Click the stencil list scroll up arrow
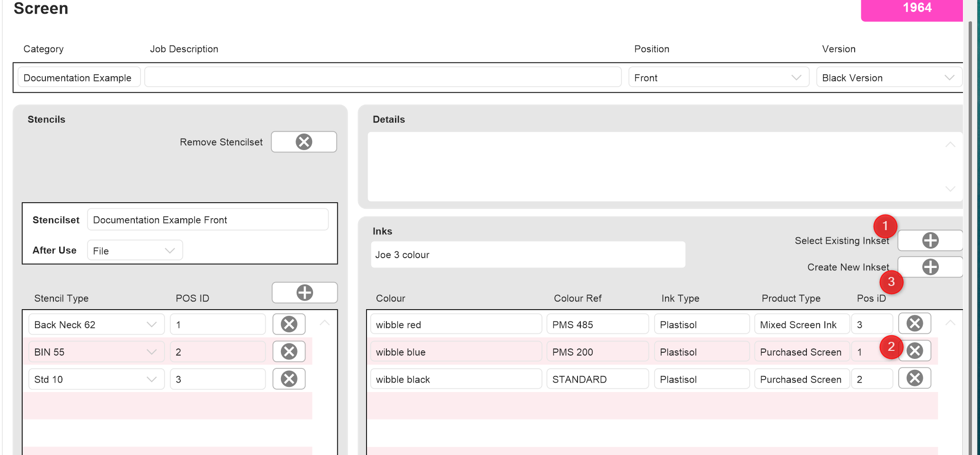 pos(324,323)
